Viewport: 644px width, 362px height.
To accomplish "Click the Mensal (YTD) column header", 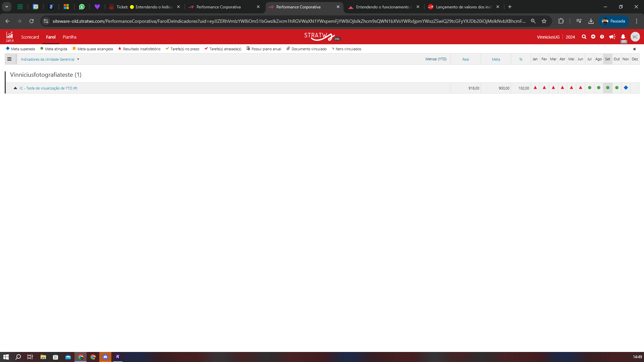I will [436, 59].
